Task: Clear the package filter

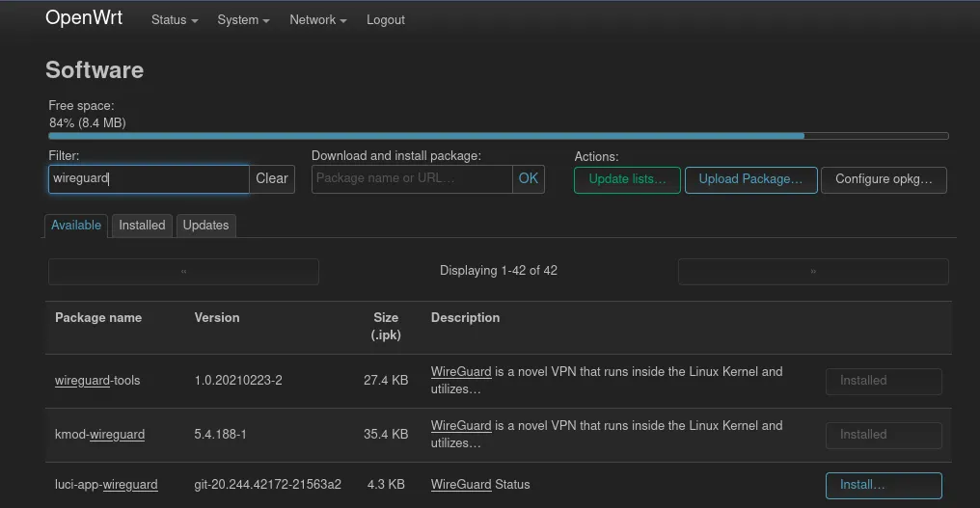Action: pos(271,178)
